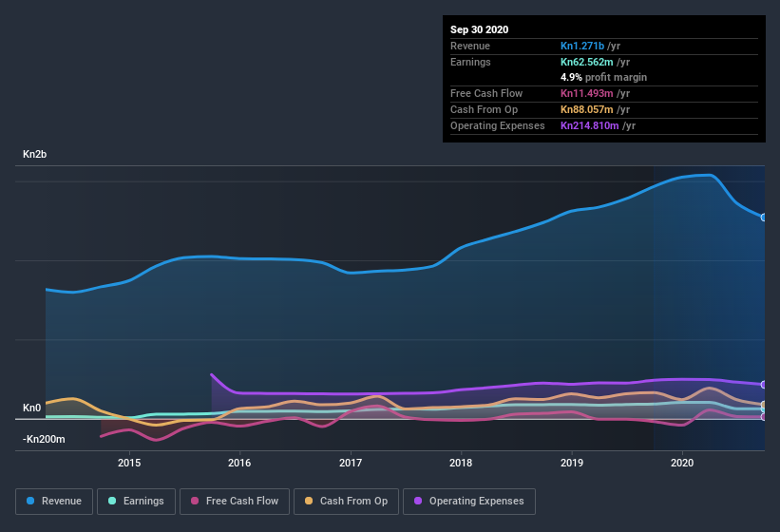Toggle the Revenue legend button
780x532 pixels.
pyautogui.click(x=54, y=501)
